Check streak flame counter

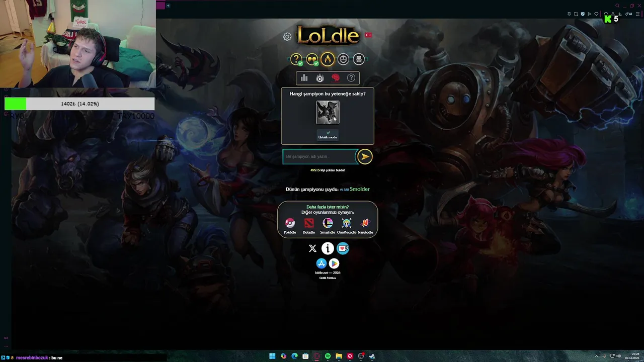pos(319,78)
